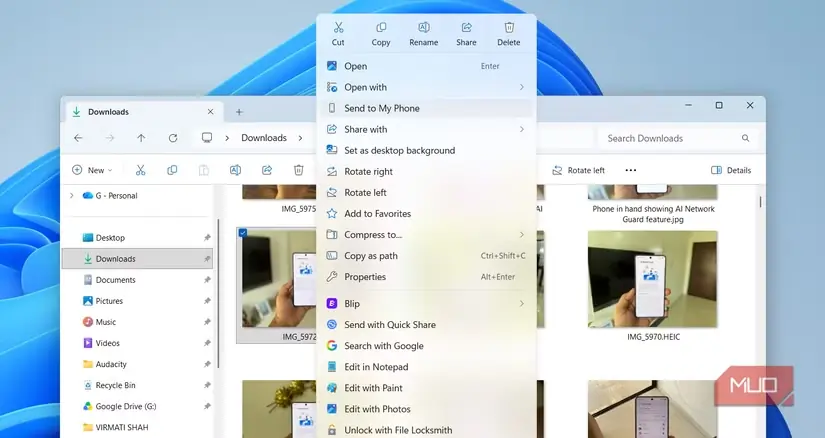Select Edit with Paint
Image resolution: width=825 pixels, height=438 pixels.
[426, 387]
